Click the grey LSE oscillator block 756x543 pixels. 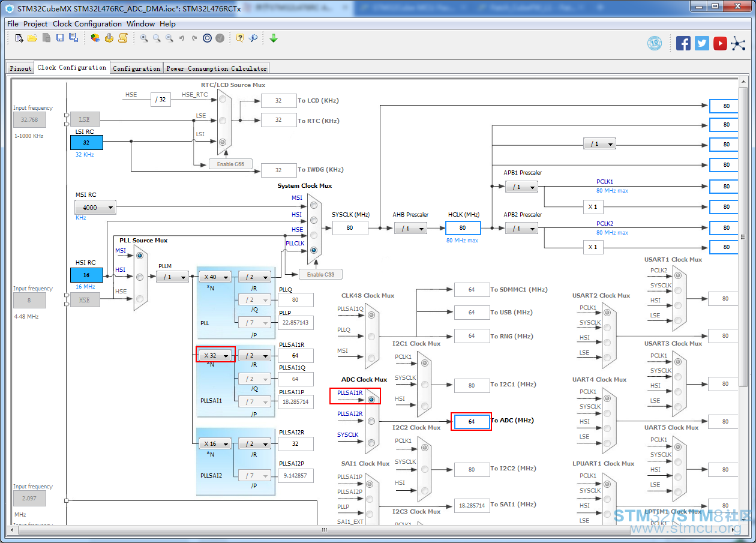point(85,119)
